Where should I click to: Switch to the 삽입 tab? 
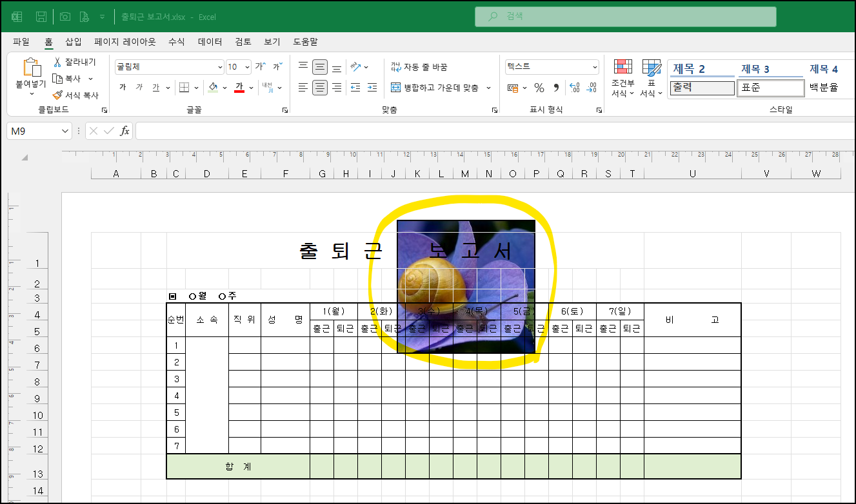tap(74, 42)
